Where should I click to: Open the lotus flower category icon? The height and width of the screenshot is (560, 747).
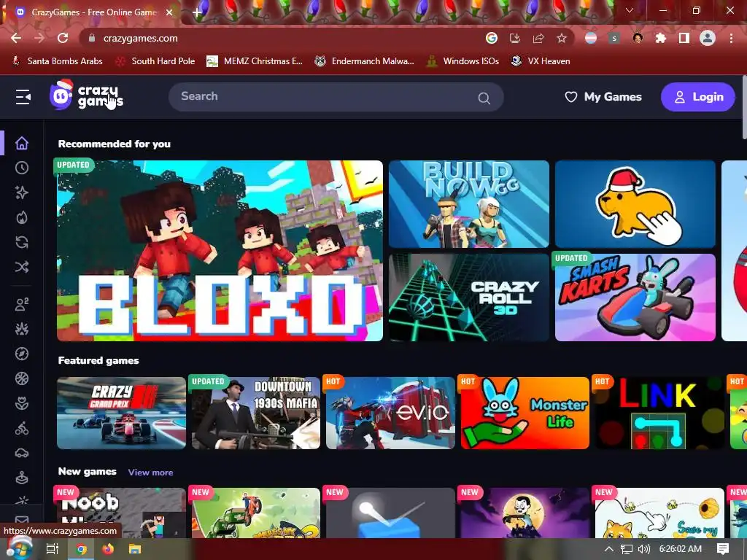[22, 403]
